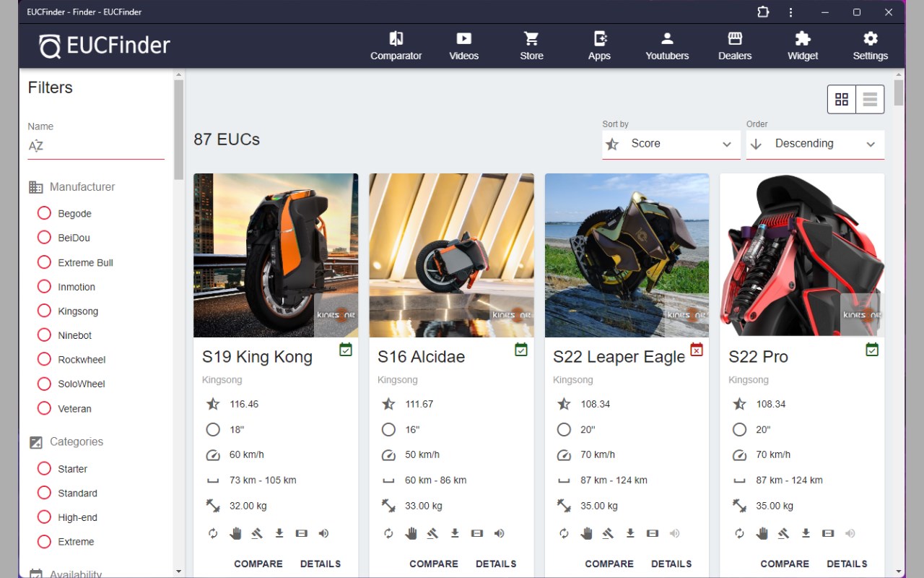This screenshot has height=578, width=924.
Task: Select the Veteran manufacturer filter
Action: click(44, 408)
